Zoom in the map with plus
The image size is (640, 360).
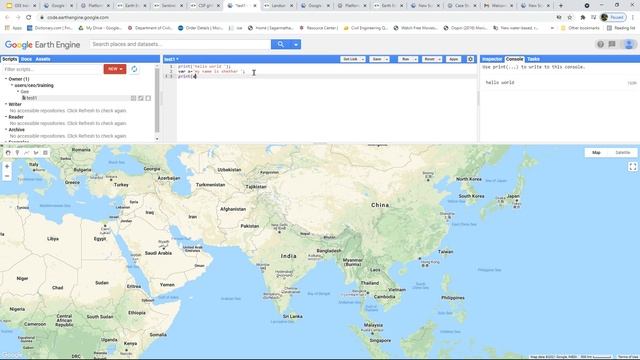pyautogui.click(x=7, y=166)
